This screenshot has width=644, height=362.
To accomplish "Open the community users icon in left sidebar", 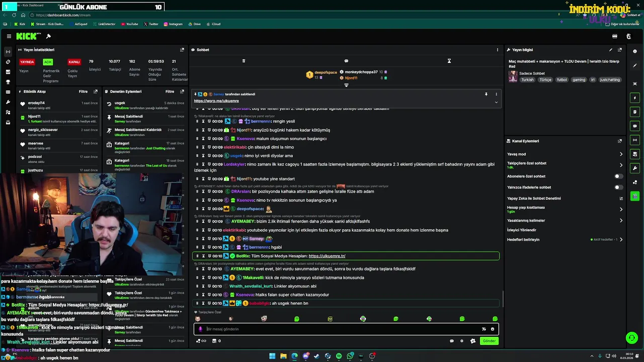I will [8, 112].
